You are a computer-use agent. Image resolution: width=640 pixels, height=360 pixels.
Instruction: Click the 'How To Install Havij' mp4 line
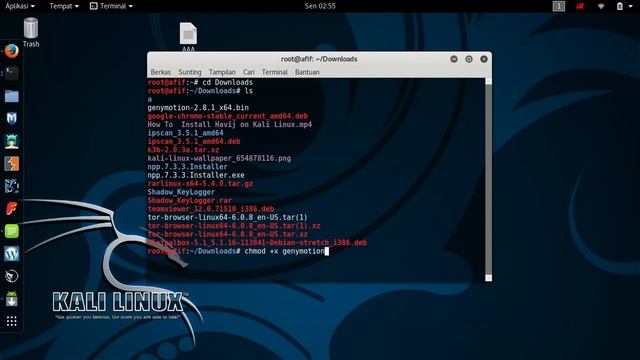pyautogui.click(x=230, y=124)
